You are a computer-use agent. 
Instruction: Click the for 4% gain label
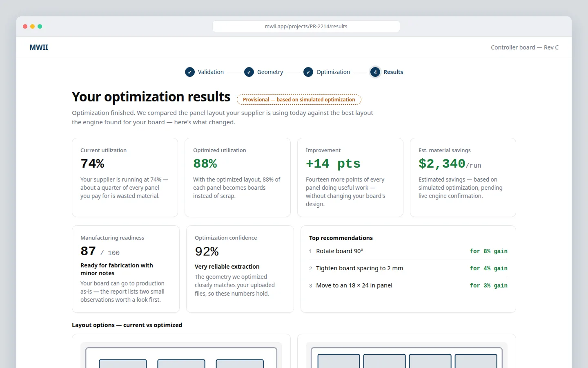point(488,268)
